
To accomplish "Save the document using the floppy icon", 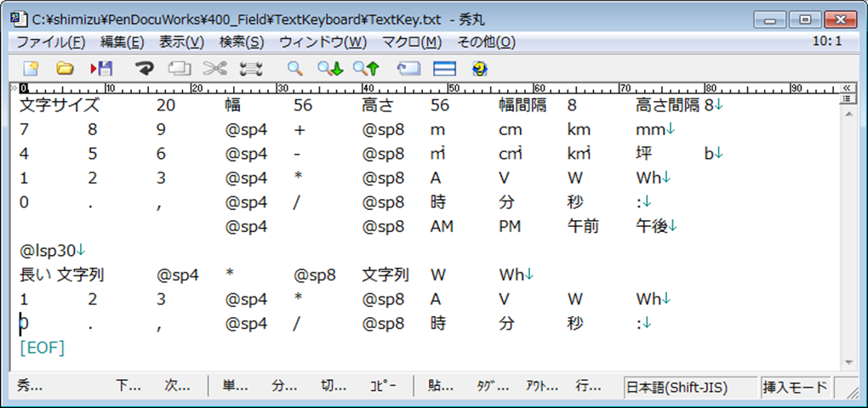I will pos(101,69).
